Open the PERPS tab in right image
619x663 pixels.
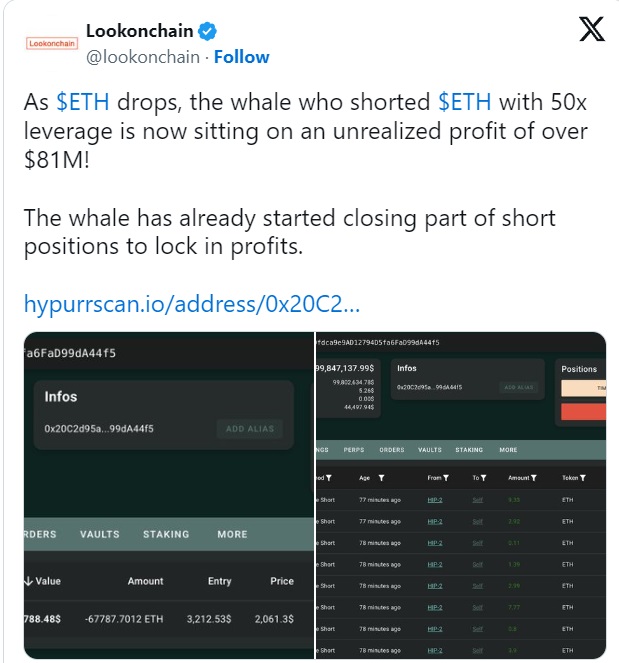[354, 450]
